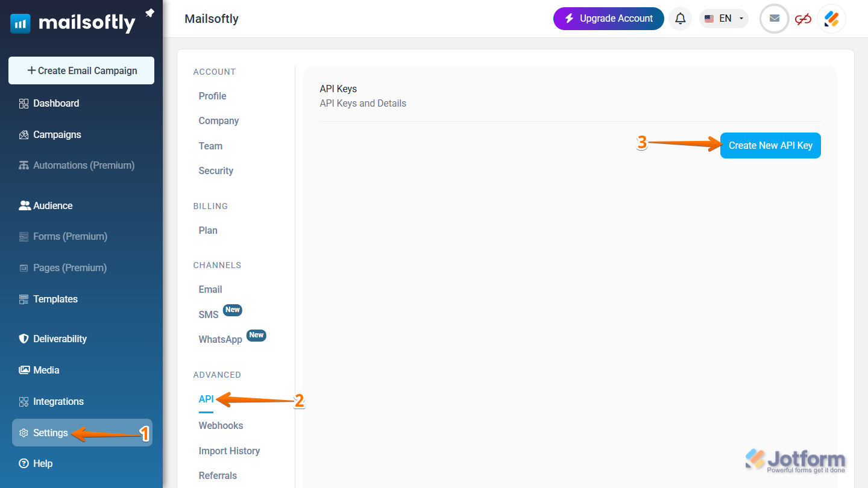The width and height of the screenshot is (868, 488).
Task: Open the email envelope icon in header
Action: click(773, 18)
